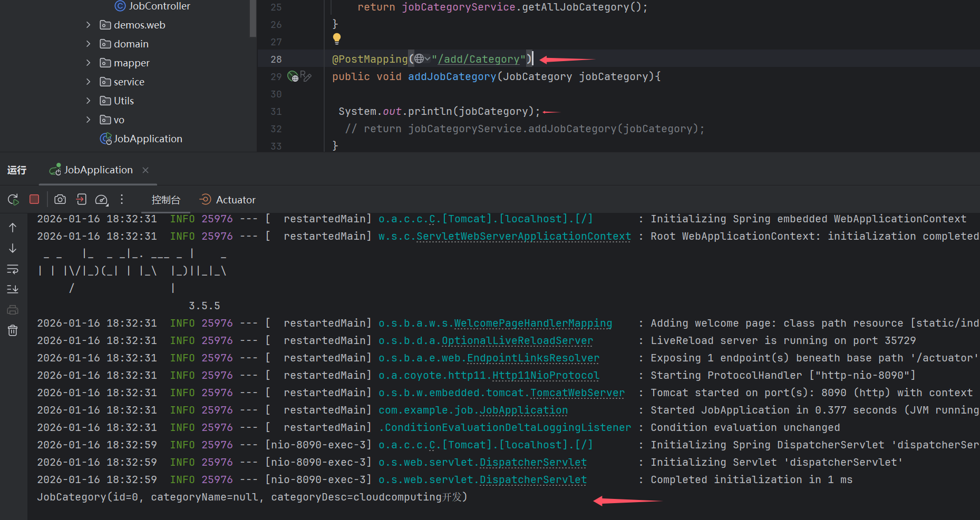Click the down arrow in console sidebar

(13, 248)
